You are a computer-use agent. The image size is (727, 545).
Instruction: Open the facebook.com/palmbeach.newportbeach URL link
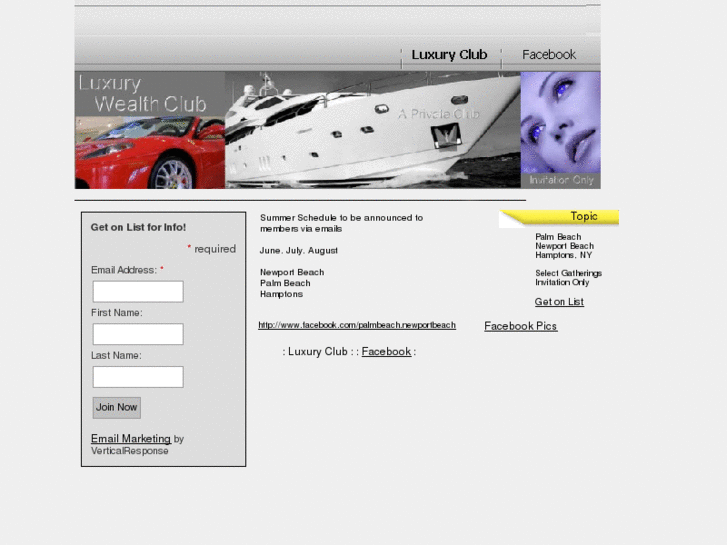coord(357,325)
